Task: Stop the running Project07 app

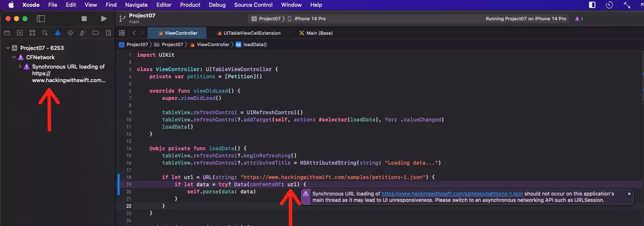Action: coord(84,19)
